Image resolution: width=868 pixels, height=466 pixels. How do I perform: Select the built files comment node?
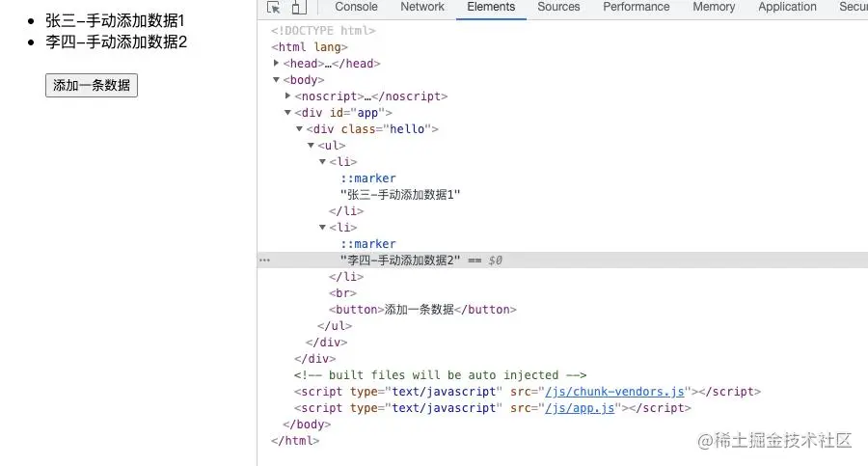[440, 375]
